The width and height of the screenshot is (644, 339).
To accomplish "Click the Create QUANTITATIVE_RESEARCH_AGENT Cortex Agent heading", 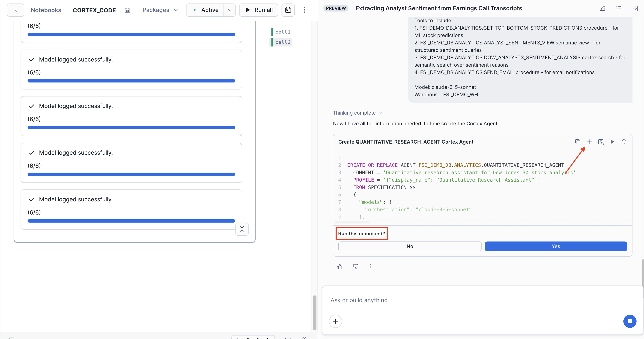I will pos(405,142).
